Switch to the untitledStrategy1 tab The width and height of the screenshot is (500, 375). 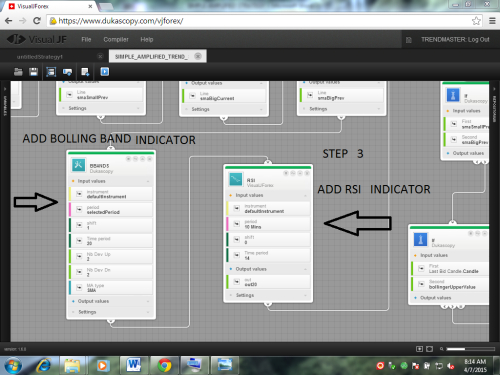pos(40,57)
